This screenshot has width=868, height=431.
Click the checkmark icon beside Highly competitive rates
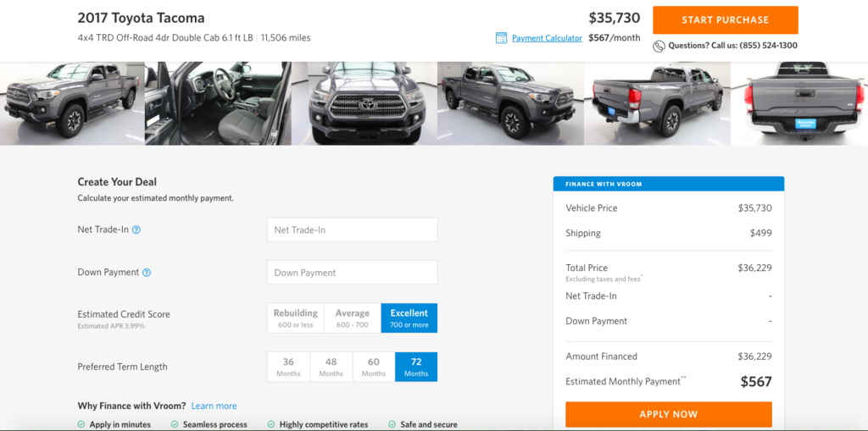pyautogui.click(x=270, y=424)
